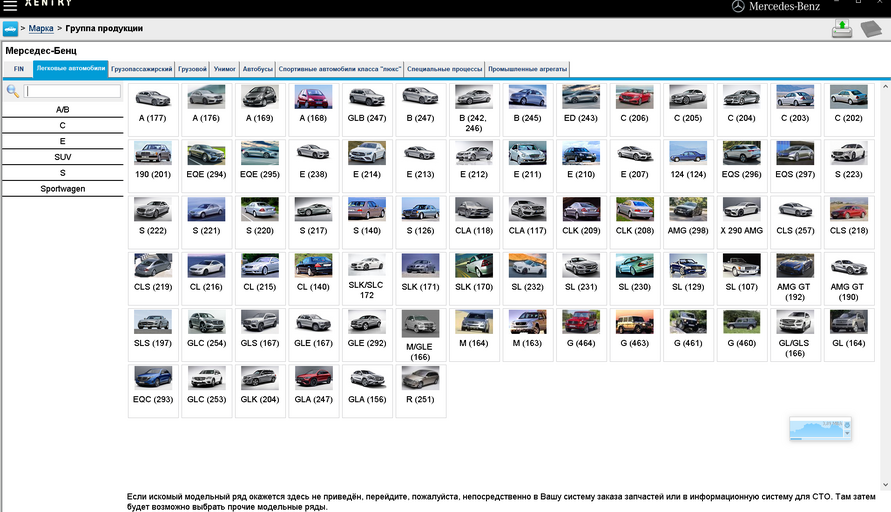
Task: Select the SL (107) model
Action: (x=742, y=278)
